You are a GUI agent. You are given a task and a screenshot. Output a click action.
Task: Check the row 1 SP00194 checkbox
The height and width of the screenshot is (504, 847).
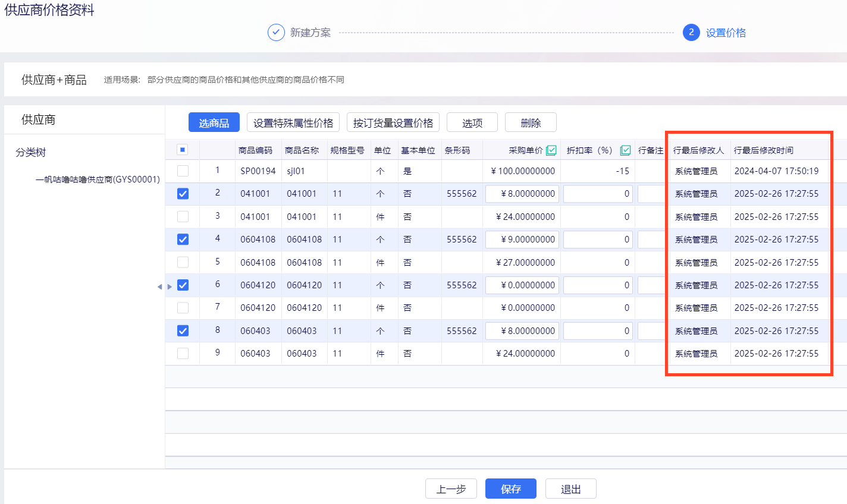[183, 171]
